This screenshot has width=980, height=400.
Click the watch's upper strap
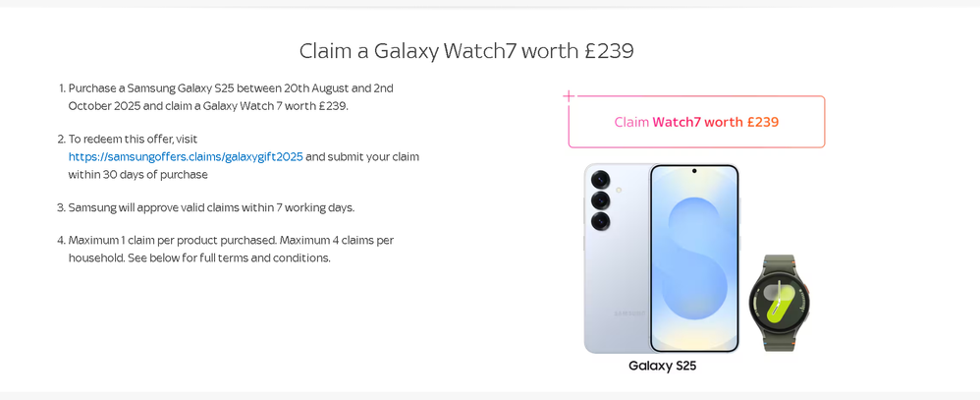point(779,263)
